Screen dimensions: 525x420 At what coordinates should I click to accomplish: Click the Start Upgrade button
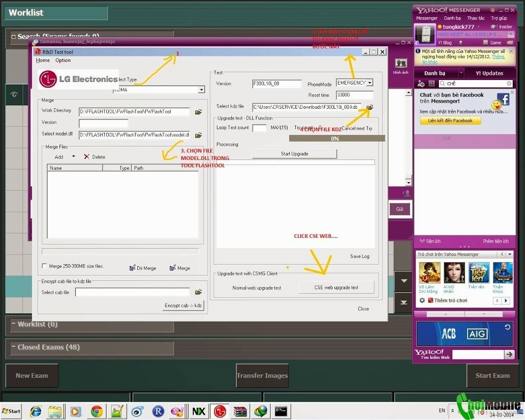[x=295, y=154]
